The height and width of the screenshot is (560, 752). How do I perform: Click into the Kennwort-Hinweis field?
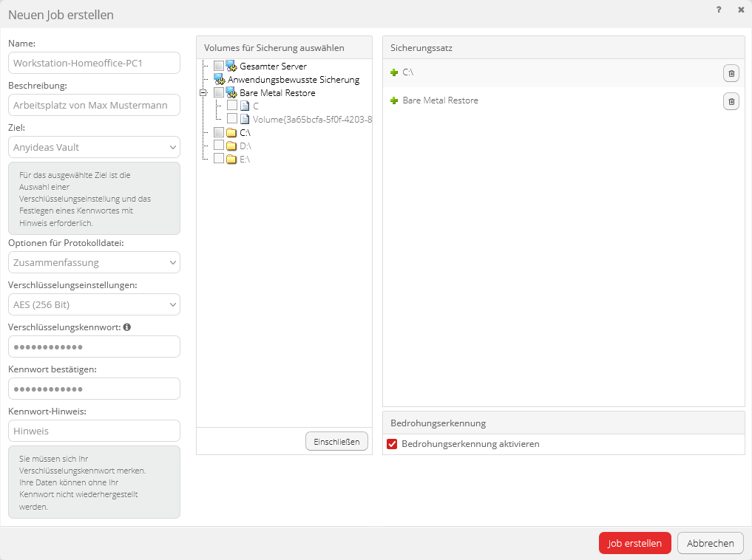[x=94, y=431]
